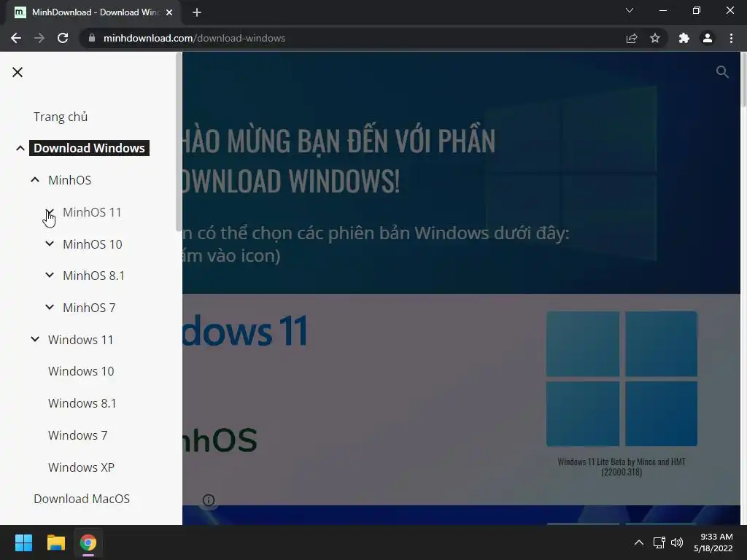Screen dimensions: 747x560
Task: Collapse the Download Windows submenu
Action: pyautogui.click(x=20, y=148)
